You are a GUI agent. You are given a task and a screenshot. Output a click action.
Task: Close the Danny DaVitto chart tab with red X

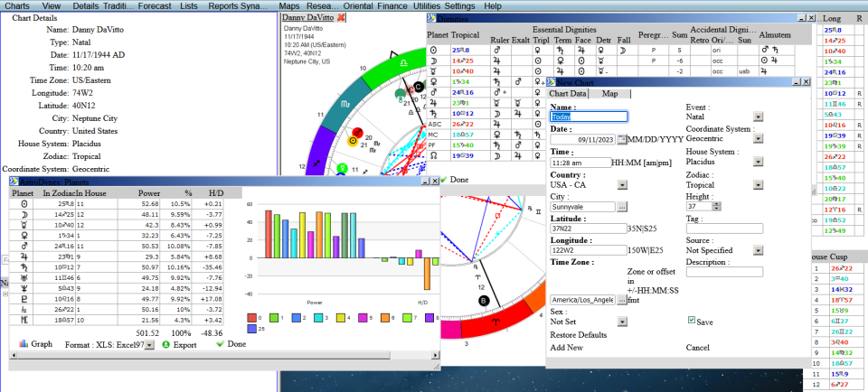click(341, 17)
